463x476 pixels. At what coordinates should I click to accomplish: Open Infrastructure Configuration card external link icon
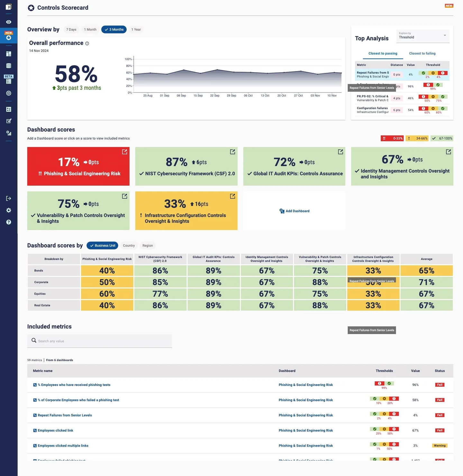coord(232,196)
